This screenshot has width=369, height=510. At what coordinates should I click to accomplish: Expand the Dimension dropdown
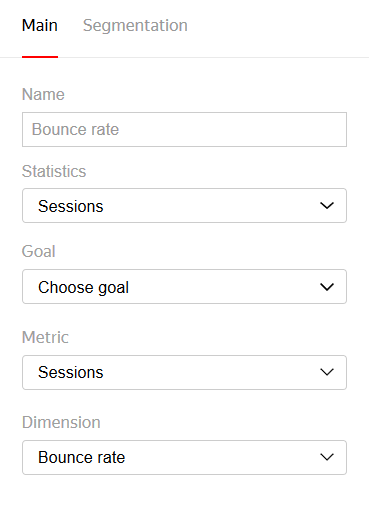click(x=184, y=457)
